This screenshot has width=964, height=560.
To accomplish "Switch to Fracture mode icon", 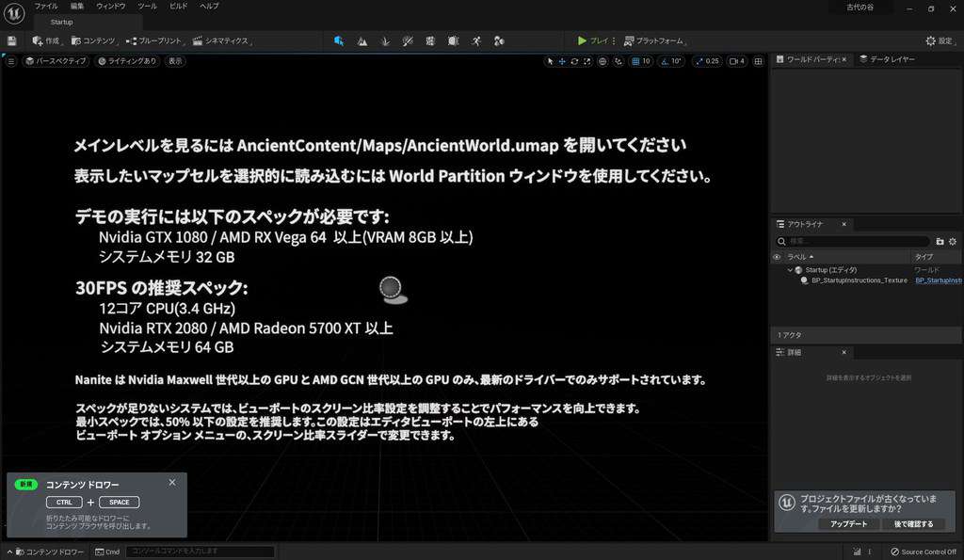I will (x=453, y=40).
